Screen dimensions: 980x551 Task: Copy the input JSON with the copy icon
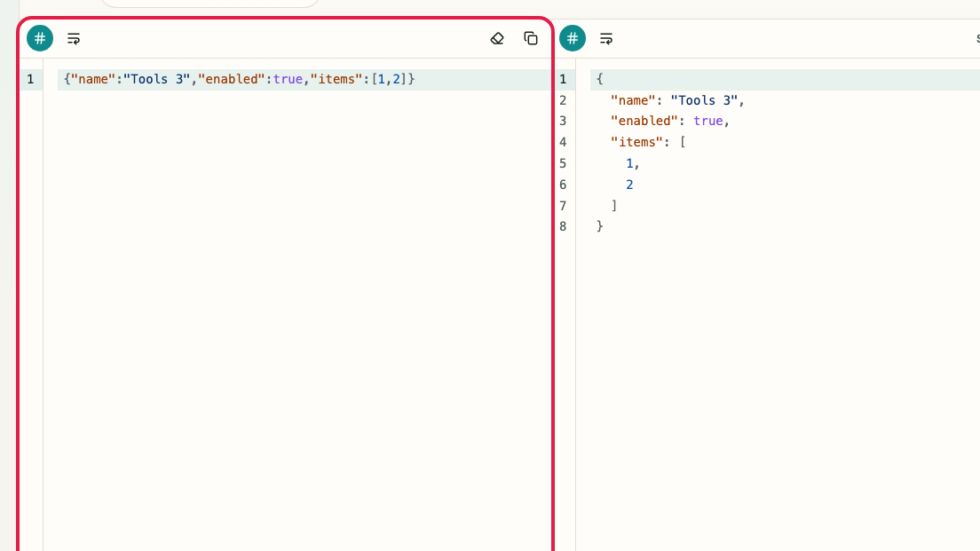[x=531, y=39]
